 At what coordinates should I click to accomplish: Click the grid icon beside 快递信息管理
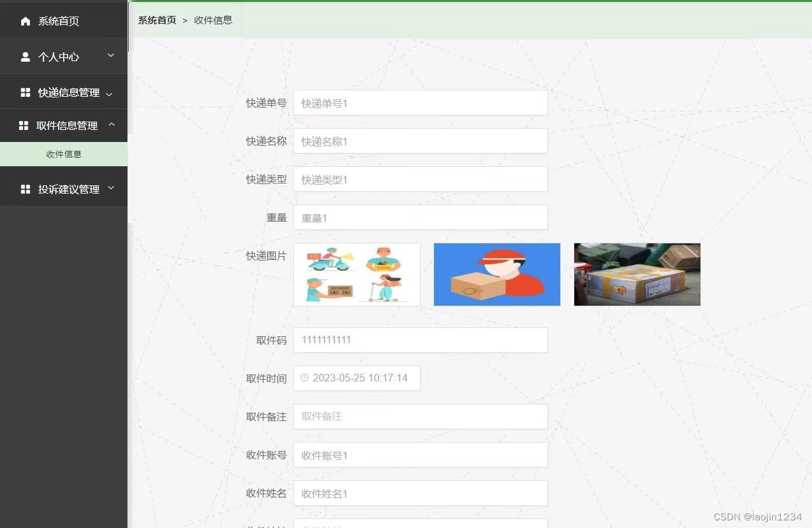(x=25, y=92)
